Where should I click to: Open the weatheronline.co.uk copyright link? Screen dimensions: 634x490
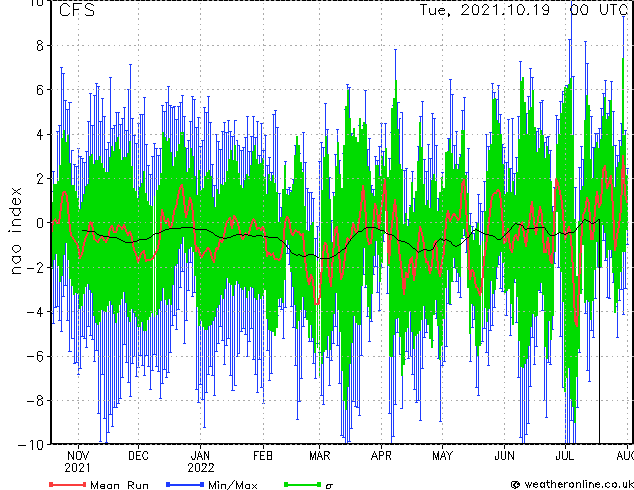coord(571,484)
